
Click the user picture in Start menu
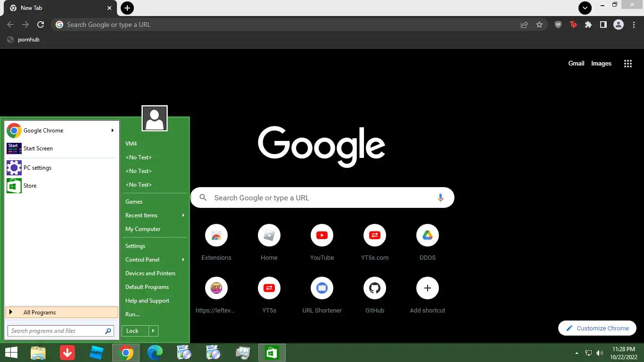(x=155, y=118)
